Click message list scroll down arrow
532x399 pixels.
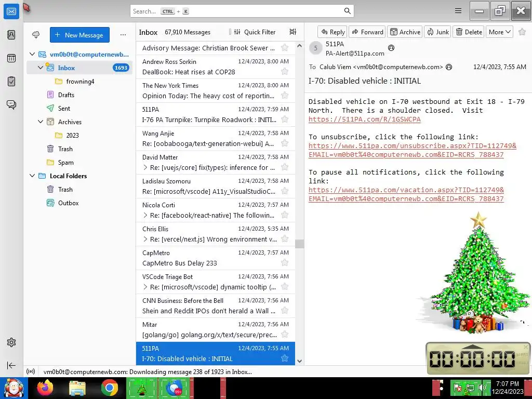coord(299,361)
